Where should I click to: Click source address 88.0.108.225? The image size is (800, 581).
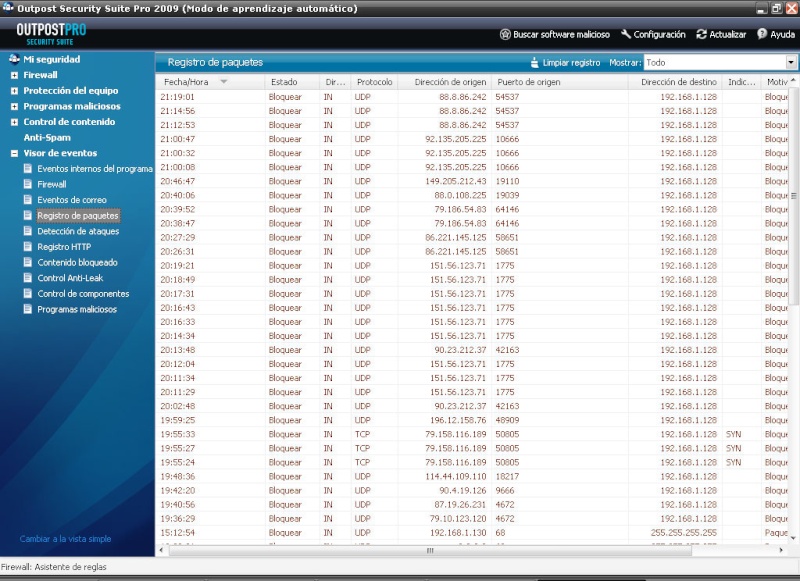tap(460, 195)
